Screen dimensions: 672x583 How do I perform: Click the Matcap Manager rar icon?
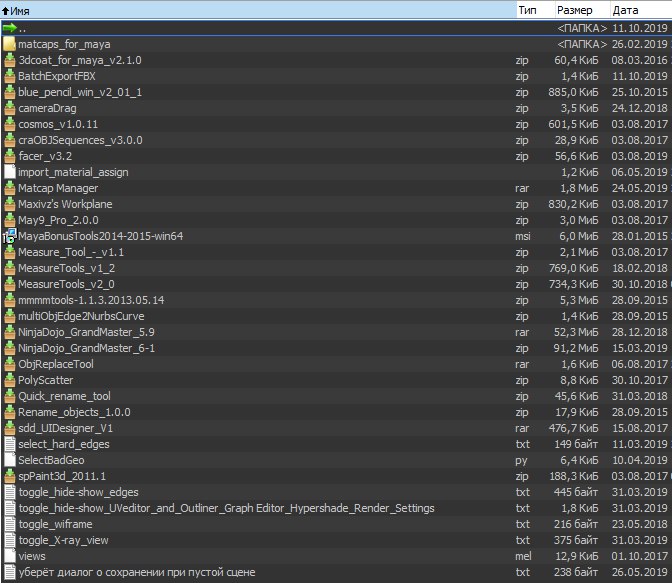(9, 188)
